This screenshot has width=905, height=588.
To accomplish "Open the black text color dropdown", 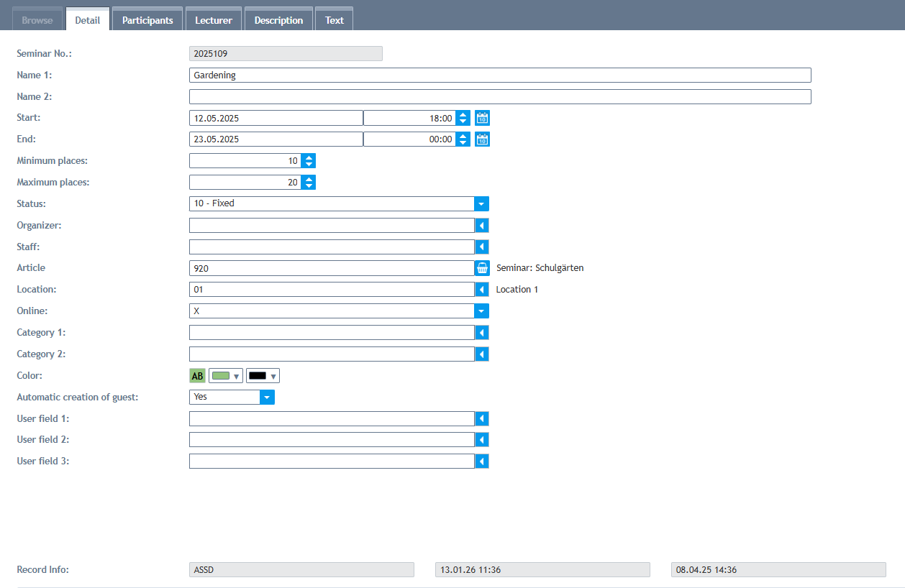I will pos(263,376).
